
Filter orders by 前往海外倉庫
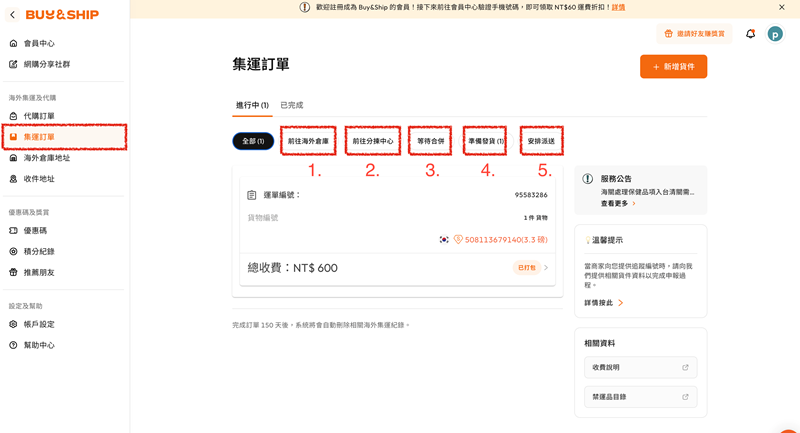[x=308, y=141]
